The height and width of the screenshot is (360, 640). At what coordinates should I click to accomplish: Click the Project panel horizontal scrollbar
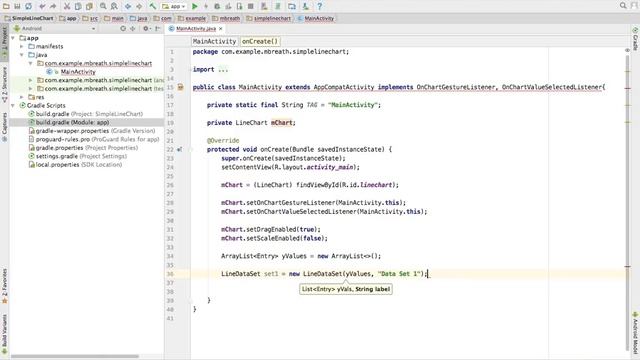(x=75, y=356)
